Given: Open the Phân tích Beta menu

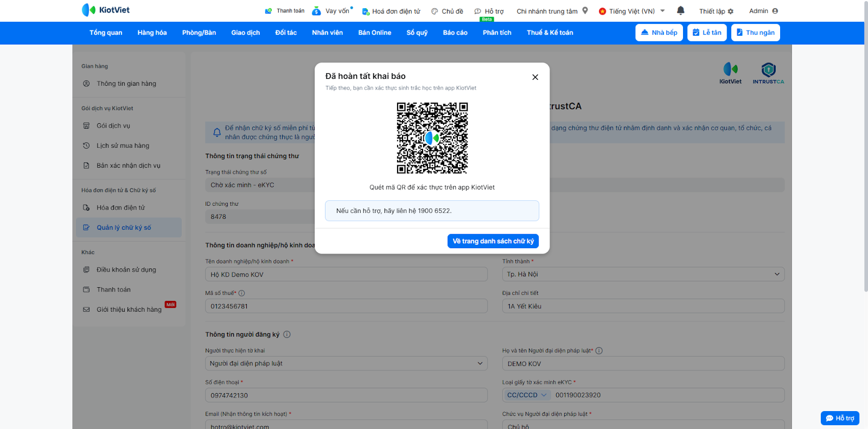Looking at the screenshot, I should [x=497, y=33].
